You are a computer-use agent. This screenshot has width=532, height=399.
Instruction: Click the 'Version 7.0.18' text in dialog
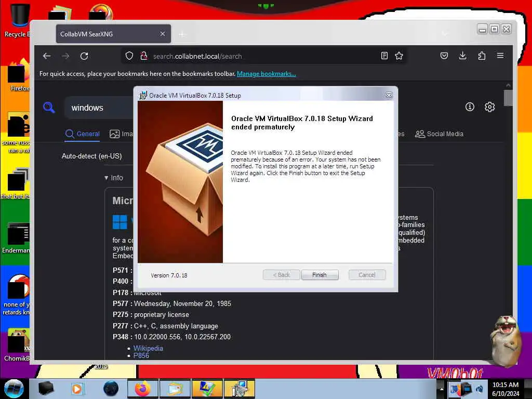click(x=169, y=275)
